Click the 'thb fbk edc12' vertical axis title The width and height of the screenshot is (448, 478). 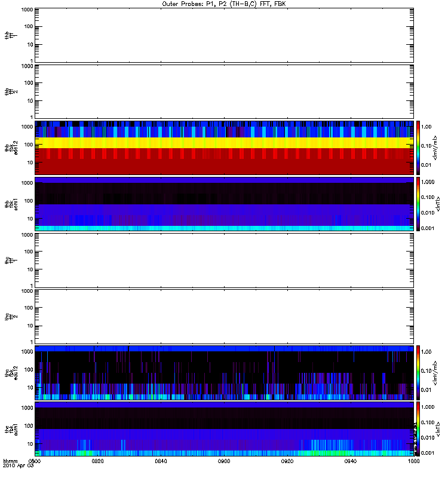[x=11, y=148]
